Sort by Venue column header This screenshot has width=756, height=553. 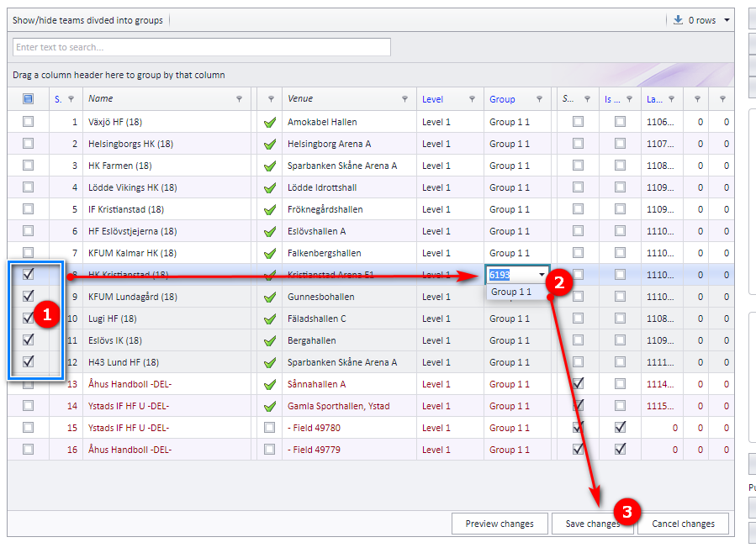pos(300,98)
